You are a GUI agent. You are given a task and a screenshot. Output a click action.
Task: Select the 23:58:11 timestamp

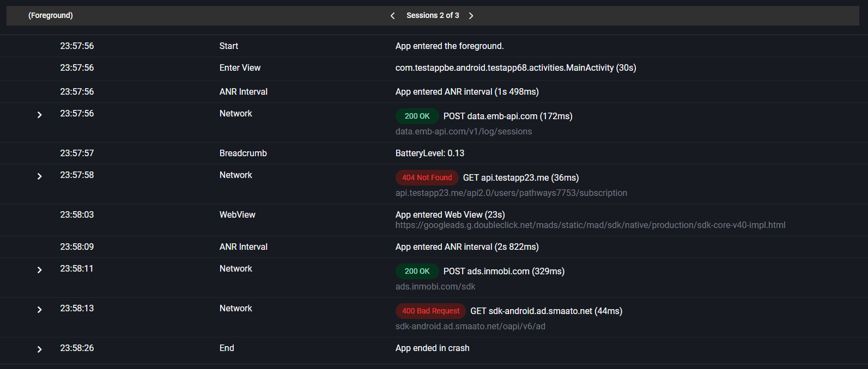[77, 269]
